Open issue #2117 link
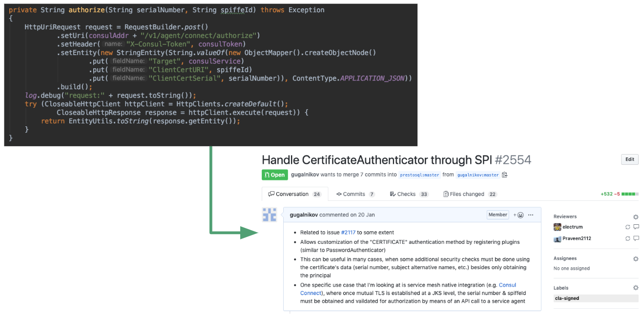The width and height of the screenshot is (644, 315). [348, 232]
